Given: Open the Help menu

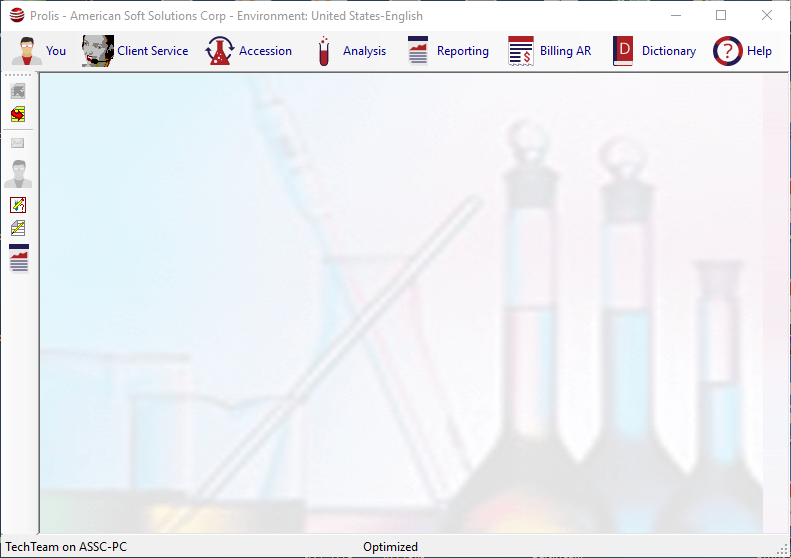Looking at the screenshot, I should [x=743, y=51].
